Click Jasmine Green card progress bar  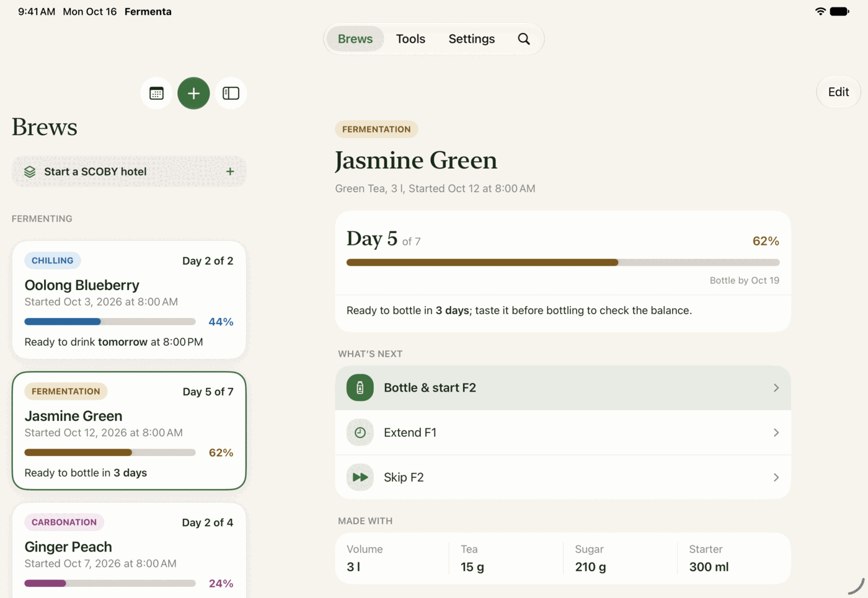click(110, 452)
